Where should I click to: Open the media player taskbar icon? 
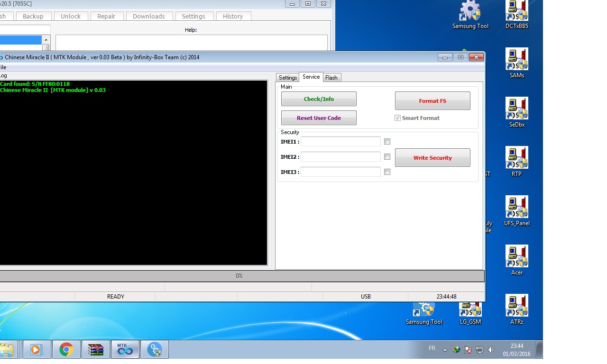pyautogui.click(x=37, y=350)
